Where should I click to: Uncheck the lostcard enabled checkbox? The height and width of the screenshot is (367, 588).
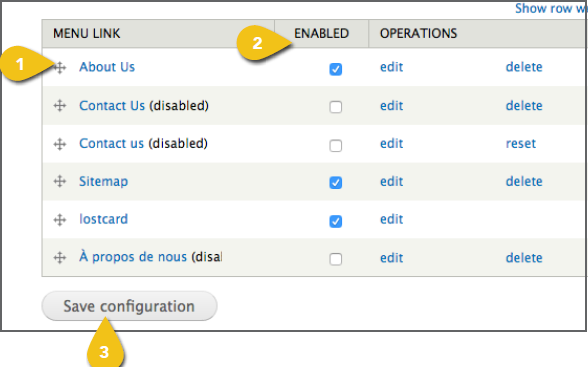click(x=336, y=221)
